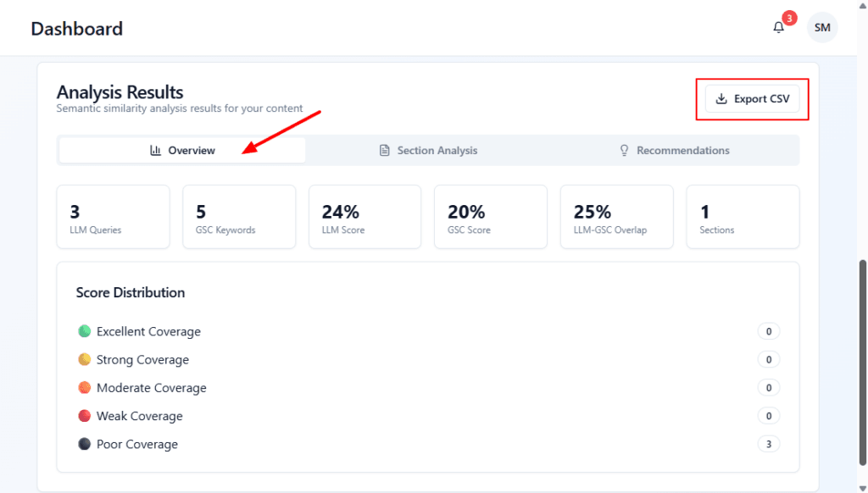The width and height of the screenshot is (868, 493).
Task: Click the lightbulb icon on Recommendations
Action: (625, 151)
